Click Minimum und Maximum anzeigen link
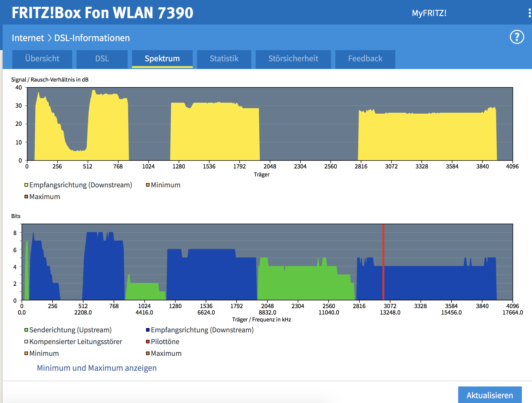 [x=97, y=368]
